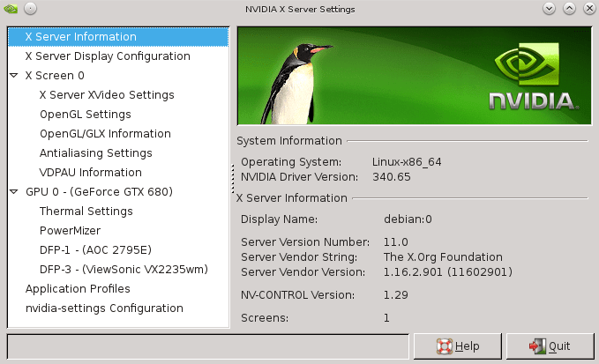This screenshot has width=599, height=364.
Task: Open the PowerMizer page
Action: 71,230
